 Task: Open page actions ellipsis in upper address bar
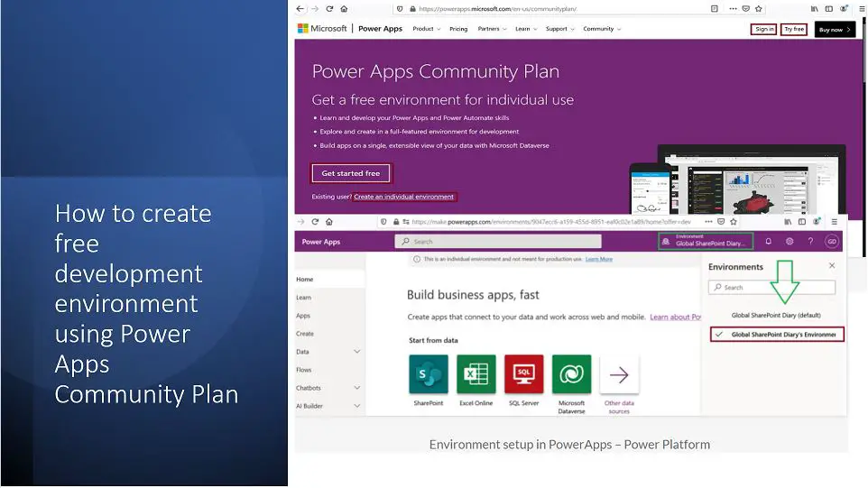[x=733, y=9]
